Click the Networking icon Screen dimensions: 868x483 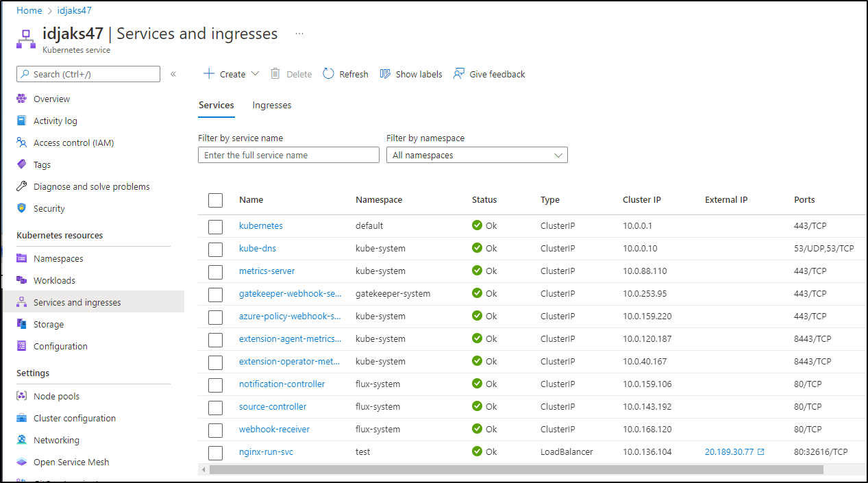tap(22, 440)
